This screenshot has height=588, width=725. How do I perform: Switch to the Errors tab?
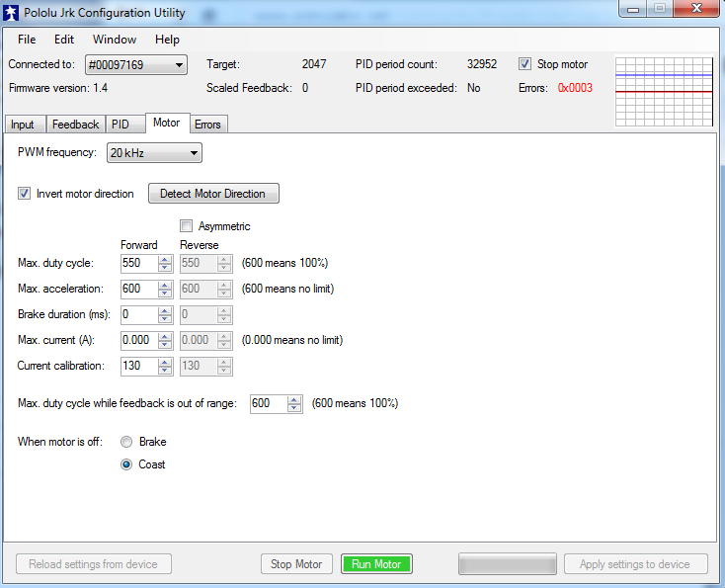pyautogui.click(x=208, y=125)
